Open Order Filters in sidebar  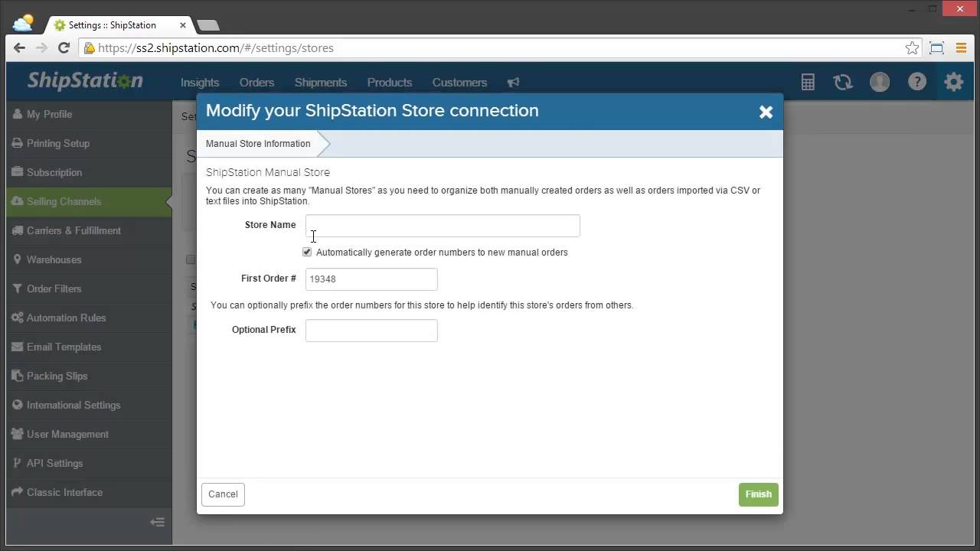point(89,289)
